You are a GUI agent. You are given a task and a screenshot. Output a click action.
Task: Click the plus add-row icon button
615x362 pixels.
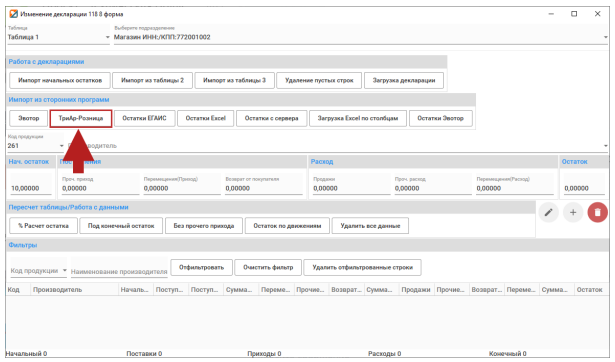[573, 212]
